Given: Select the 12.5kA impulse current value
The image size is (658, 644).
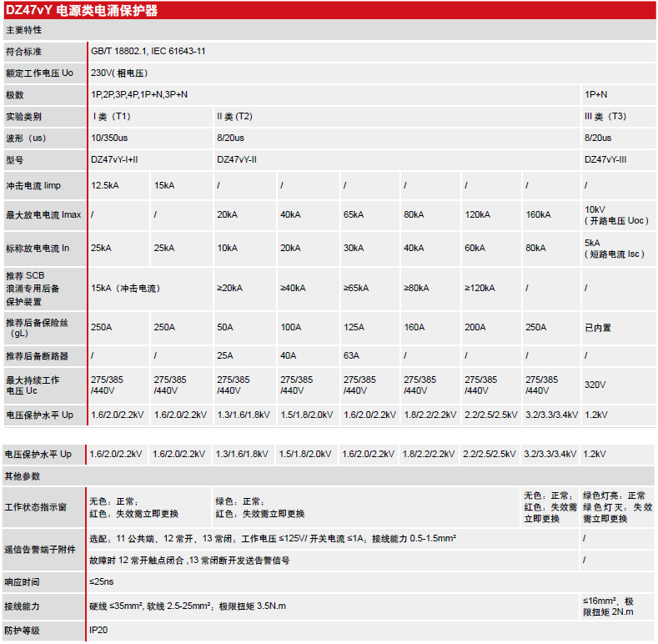Looking at the screenshot, I should point(106,185).
